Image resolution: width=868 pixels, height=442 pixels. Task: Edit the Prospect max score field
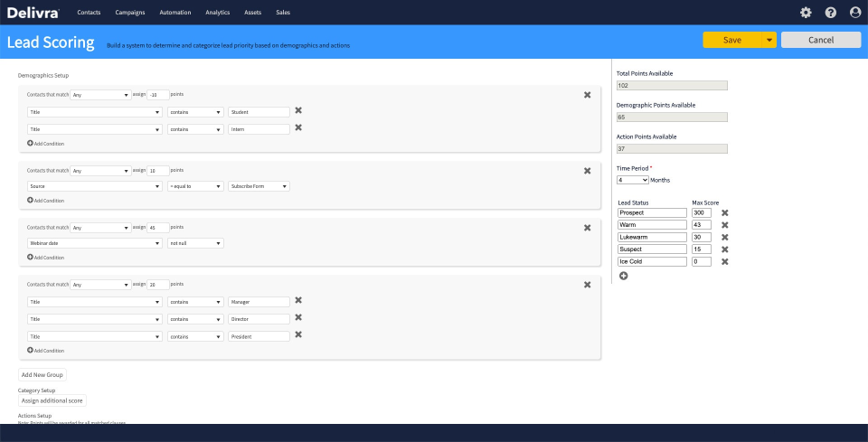point(702,213)
